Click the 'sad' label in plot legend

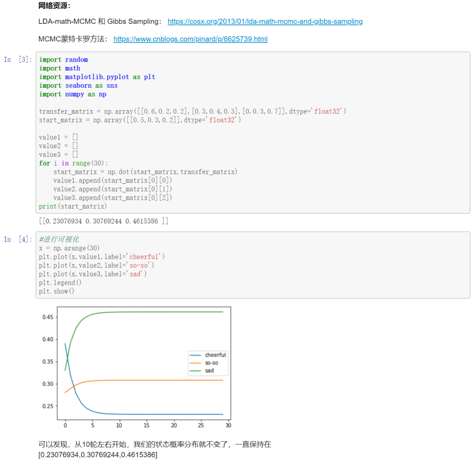pyautogui.click(x=209, y=371)
